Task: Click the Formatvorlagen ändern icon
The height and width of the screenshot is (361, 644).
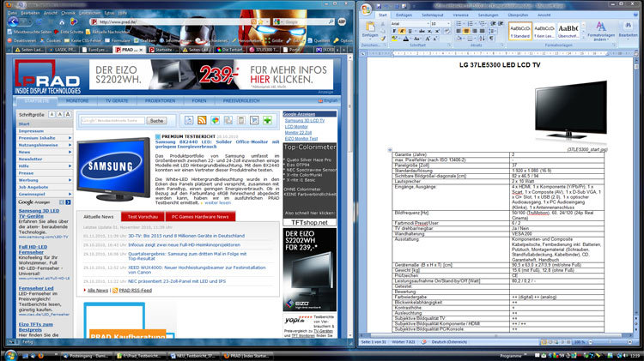Action: [x=600, y=27]
